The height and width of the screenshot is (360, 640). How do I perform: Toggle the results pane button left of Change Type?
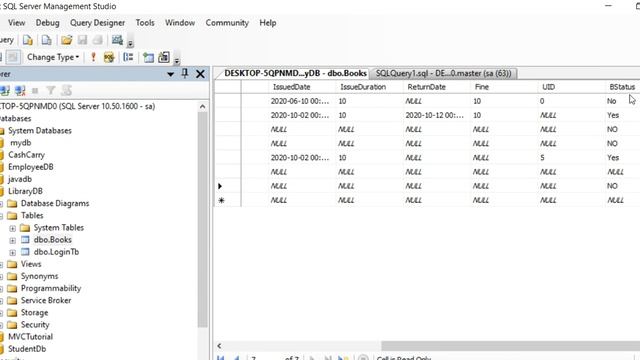point(13,57)
